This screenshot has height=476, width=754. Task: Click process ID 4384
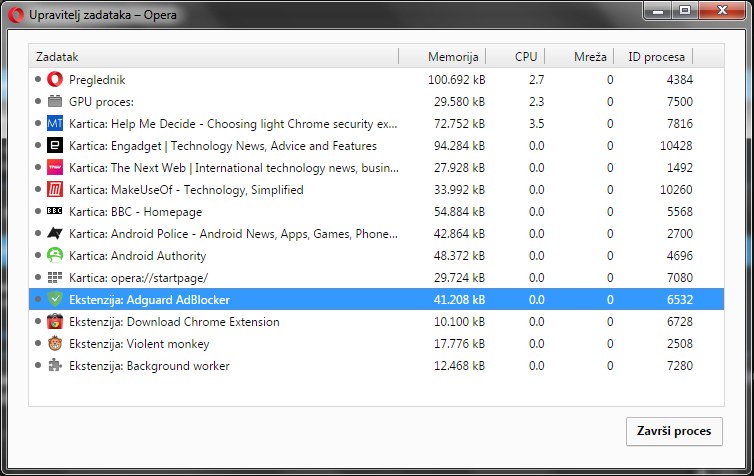click(679, 80)
